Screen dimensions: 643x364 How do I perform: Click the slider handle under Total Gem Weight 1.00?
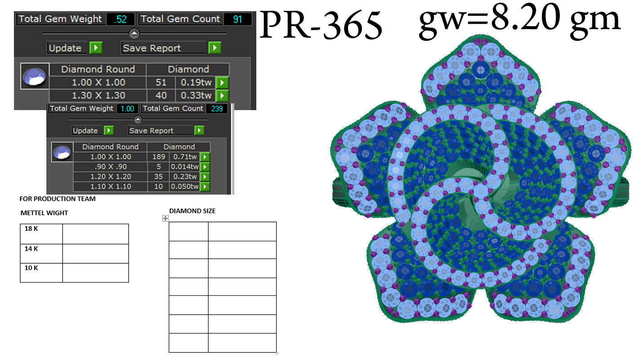tap(138, 120)
